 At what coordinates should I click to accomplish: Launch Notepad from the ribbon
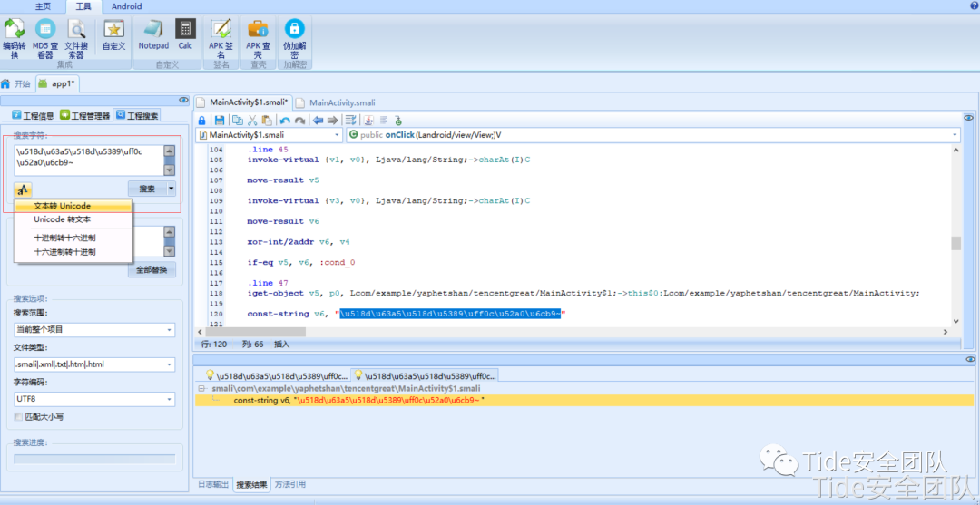pyautogui.click(x=153, y=35)
